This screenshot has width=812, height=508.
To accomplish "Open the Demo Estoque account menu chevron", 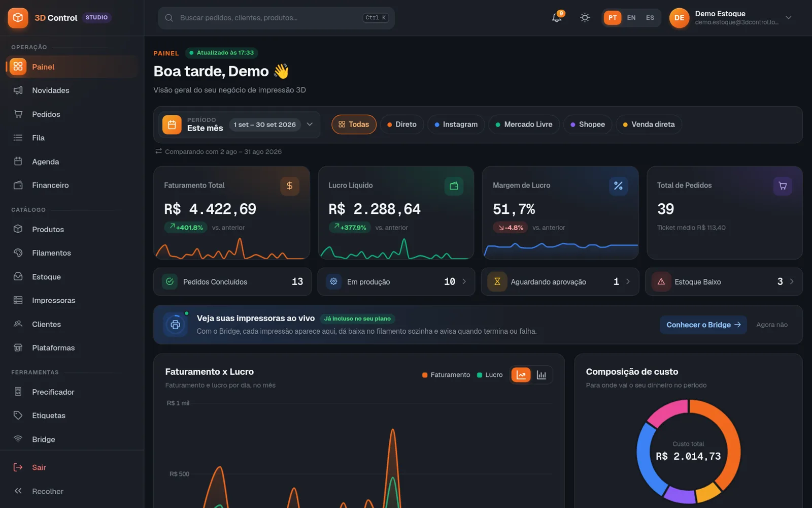I will (x=789, y=18).
